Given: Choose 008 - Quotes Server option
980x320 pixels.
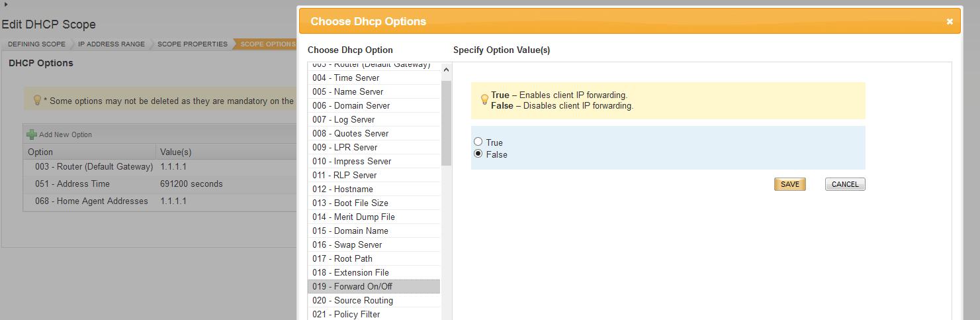Looking at the screenshot, I should point(374,133).
